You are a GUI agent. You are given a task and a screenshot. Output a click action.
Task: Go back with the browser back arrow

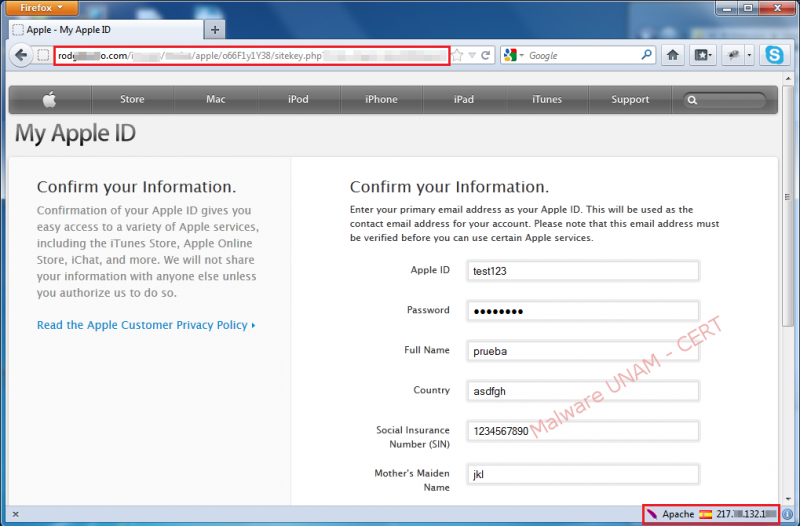click(20, 55)
